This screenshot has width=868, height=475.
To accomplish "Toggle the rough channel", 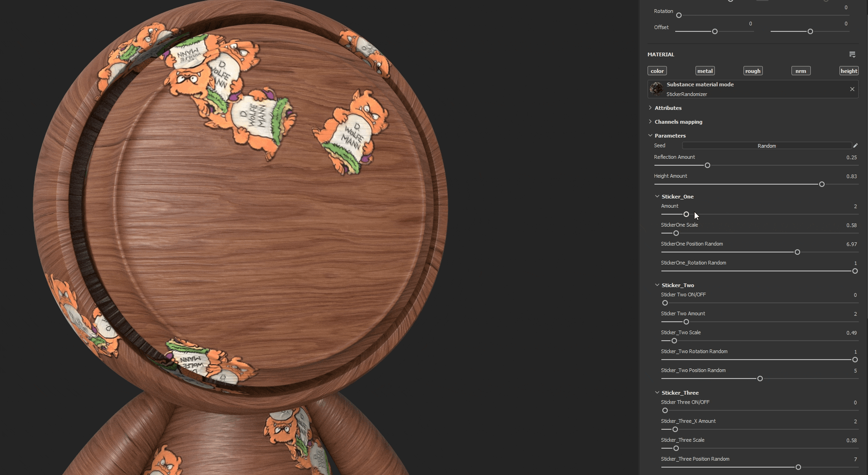I will coord(753,71).
